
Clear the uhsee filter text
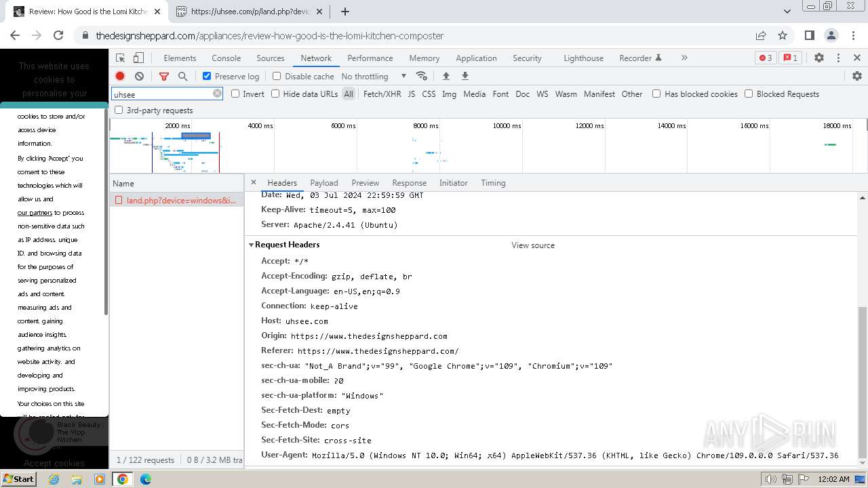[217, 94]
